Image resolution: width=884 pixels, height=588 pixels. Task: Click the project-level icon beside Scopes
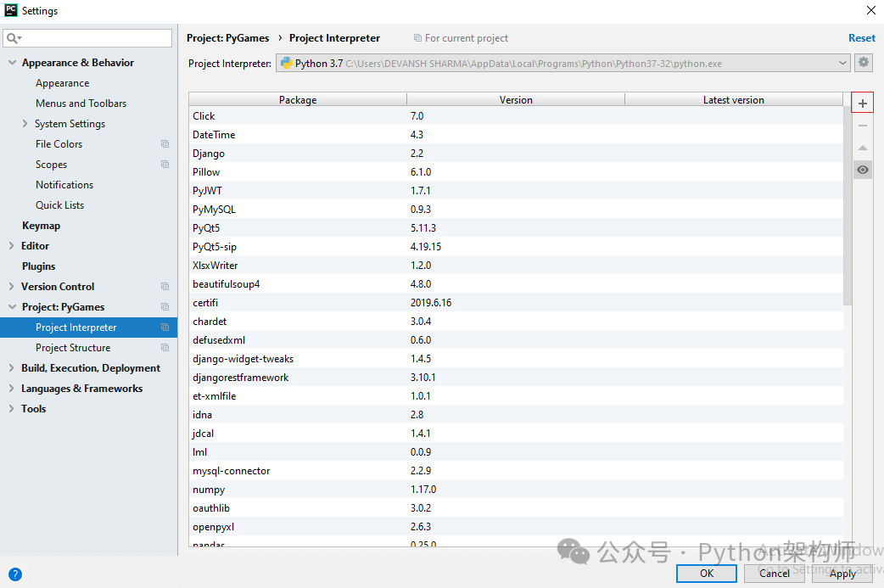[165, 164]
